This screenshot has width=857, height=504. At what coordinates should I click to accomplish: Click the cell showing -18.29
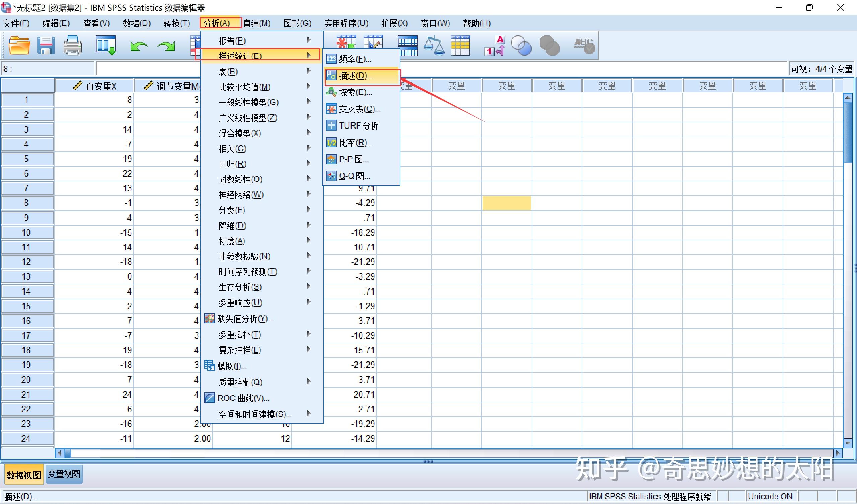(x=350, y=232)
